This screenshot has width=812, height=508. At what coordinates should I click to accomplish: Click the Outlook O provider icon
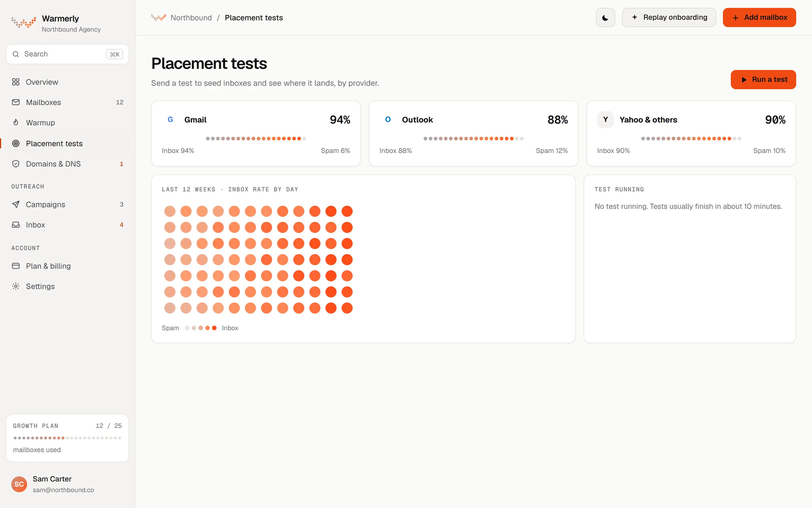point(388,120)
